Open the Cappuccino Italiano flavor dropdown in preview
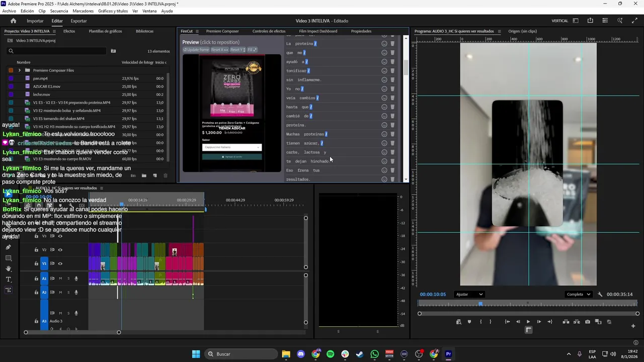644x362 pixels. 232,147
